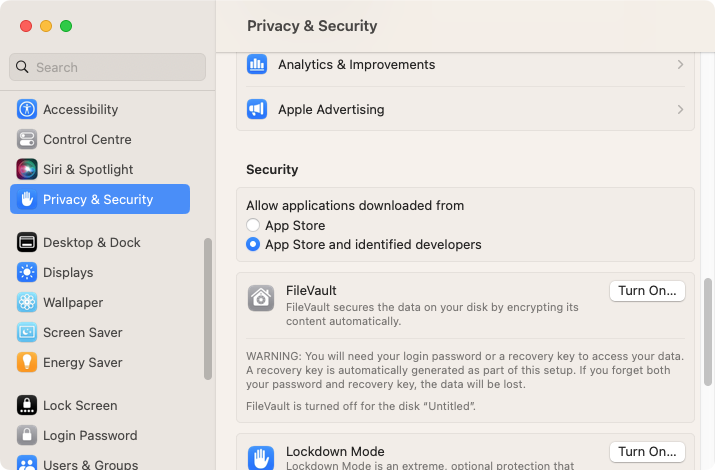Click the red close window button

pyautogui.click(x=26, y=26)
